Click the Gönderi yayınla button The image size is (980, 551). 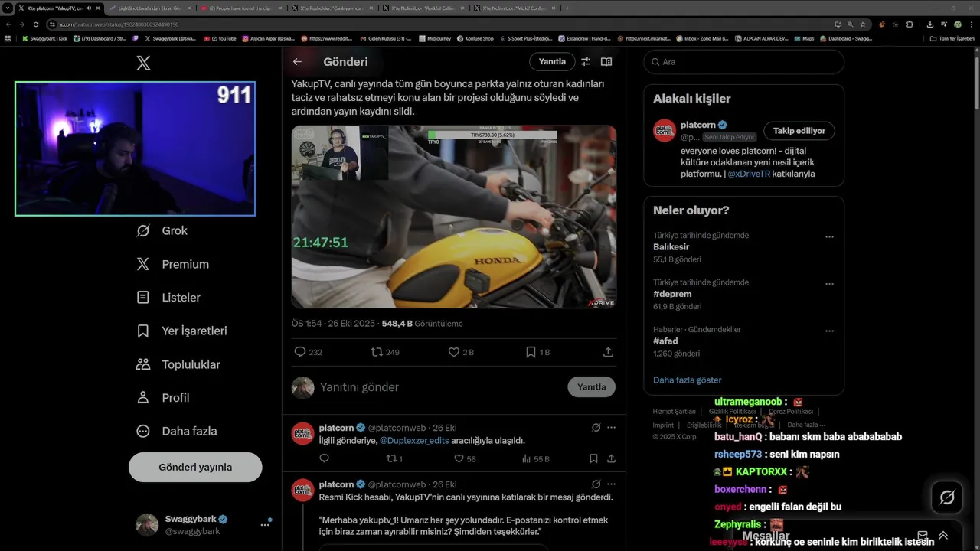click(195, 467)
